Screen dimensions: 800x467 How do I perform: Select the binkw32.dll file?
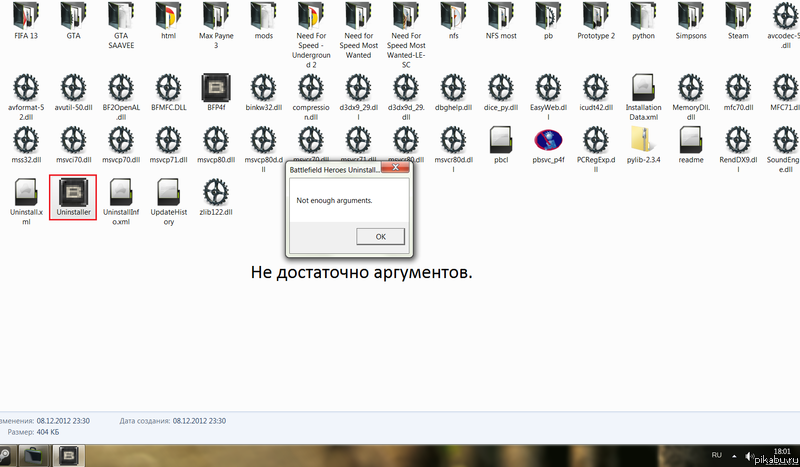(263, 92)
